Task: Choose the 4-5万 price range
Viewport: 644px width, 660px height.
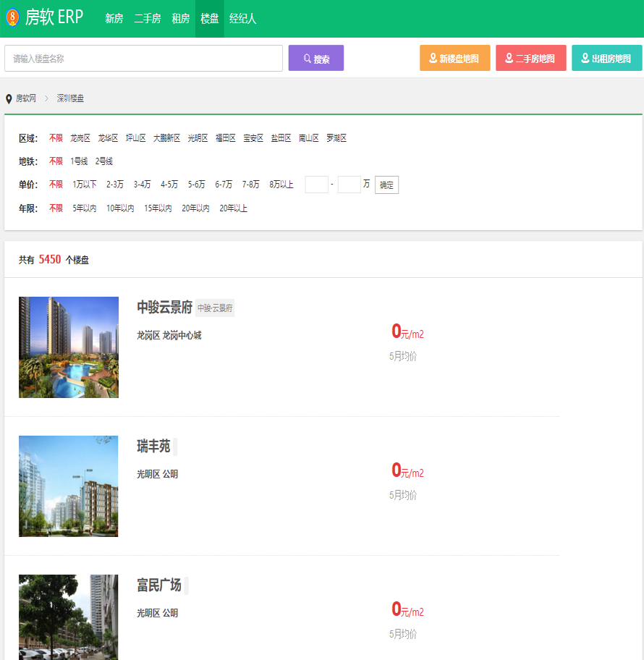Action: [x=169, y=185]
